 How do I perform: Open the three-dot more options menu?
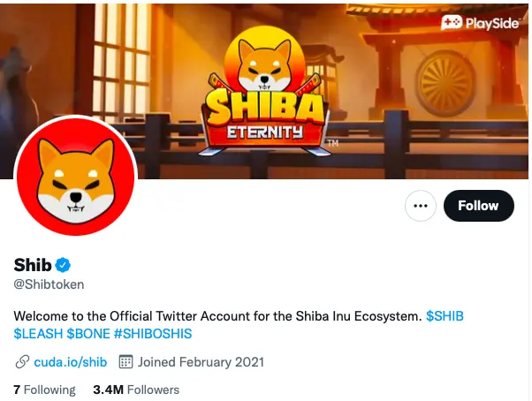421,206
